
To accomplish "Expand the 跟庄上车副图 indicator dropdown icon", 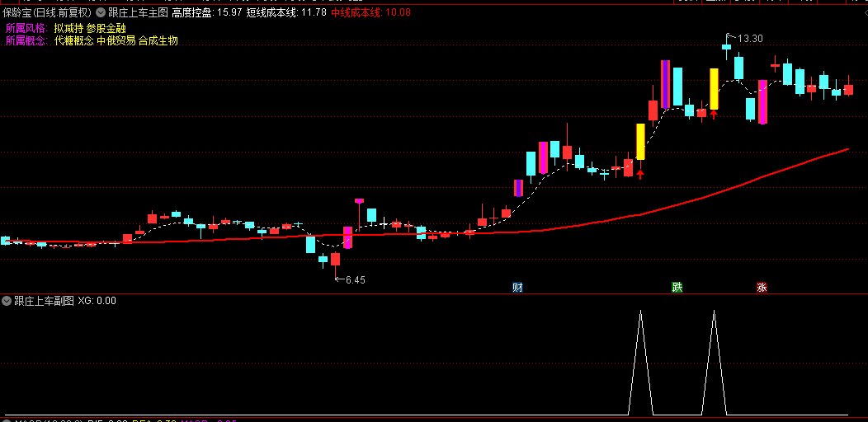I will 7,301.
